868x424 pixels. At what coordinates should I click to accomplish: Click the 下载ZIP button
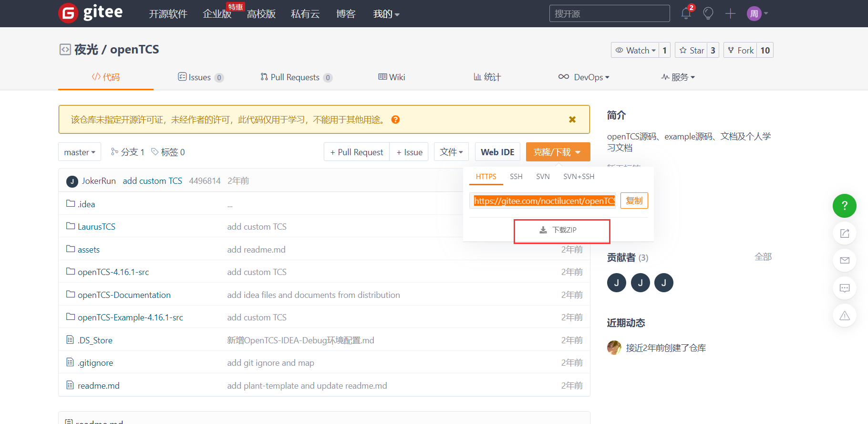558,230
